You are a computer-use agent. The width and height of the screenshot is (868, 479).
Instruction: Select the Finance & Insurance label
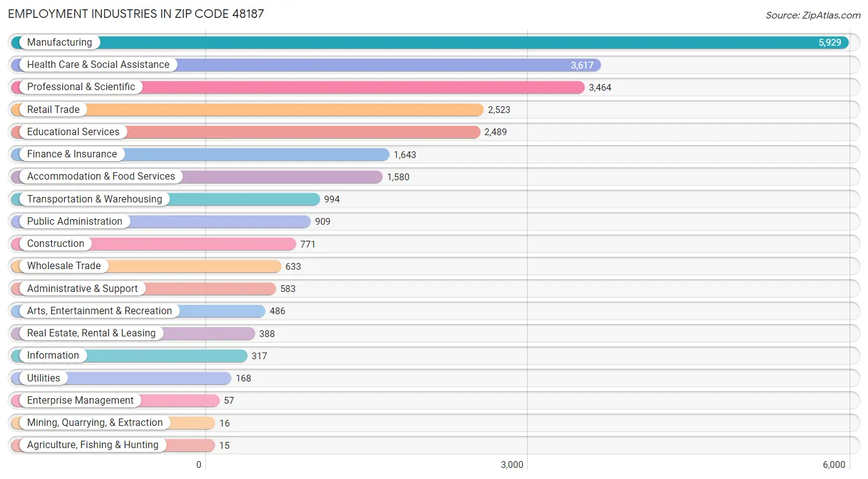pos(72,154)
